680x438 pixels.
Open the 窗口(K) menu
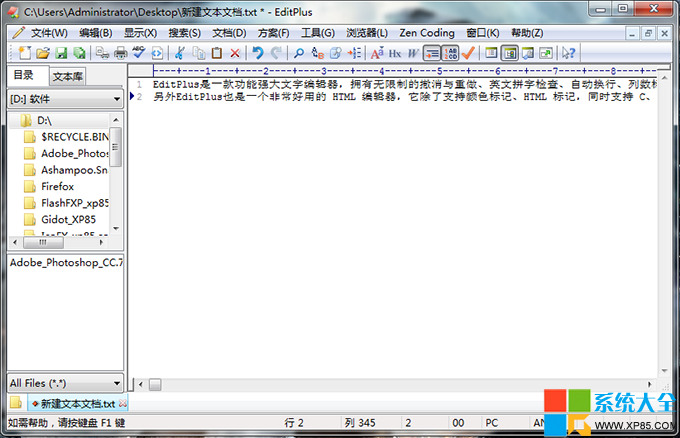pyautogui.click(x=483, y=33)
